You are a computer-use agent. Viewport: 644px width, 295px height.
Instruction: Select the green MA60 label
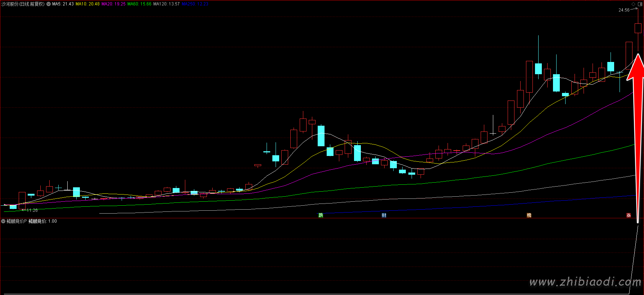tap(139, 4)
